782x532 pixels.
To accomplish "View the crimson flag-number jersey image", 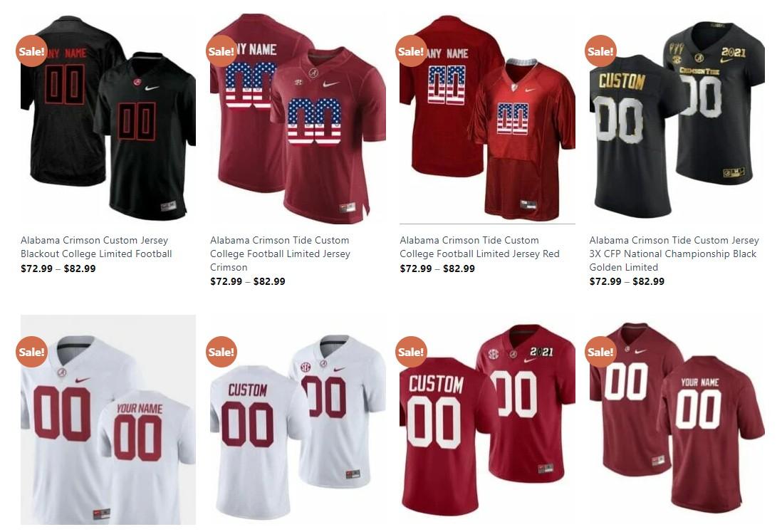I will coord(298,119).
